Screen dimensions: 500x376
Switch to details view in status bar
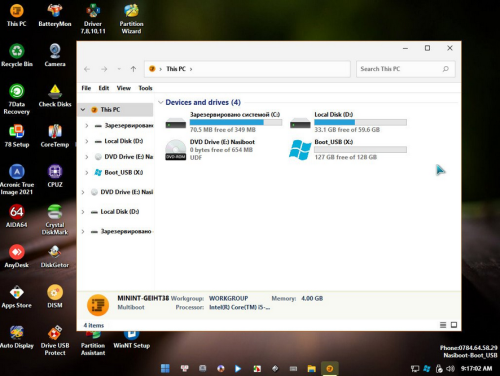[x=443, y=325]
